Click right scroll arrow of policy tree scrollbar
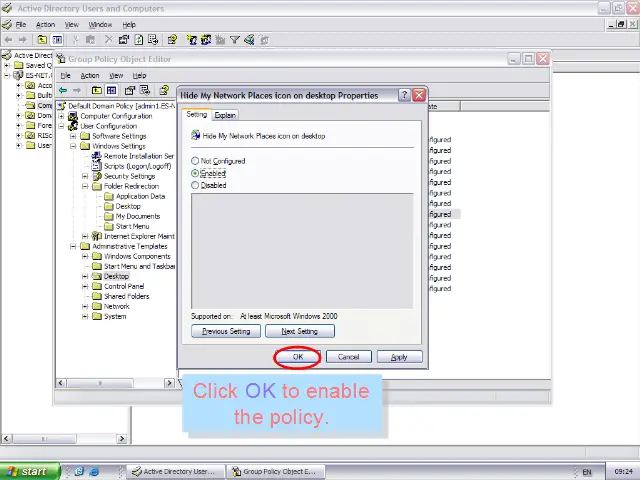Image resolution: width=640 pixels, height=480 pixels. (169, 383)
